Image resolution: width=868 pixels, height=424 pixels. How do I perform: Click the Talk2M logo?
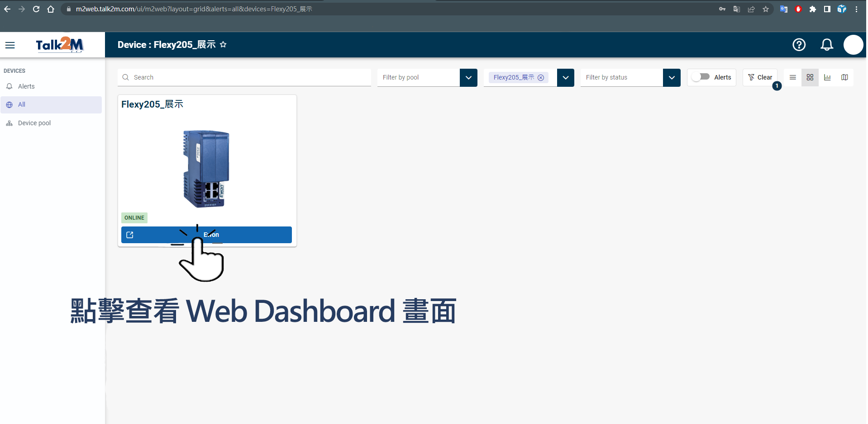coord(59,45)
